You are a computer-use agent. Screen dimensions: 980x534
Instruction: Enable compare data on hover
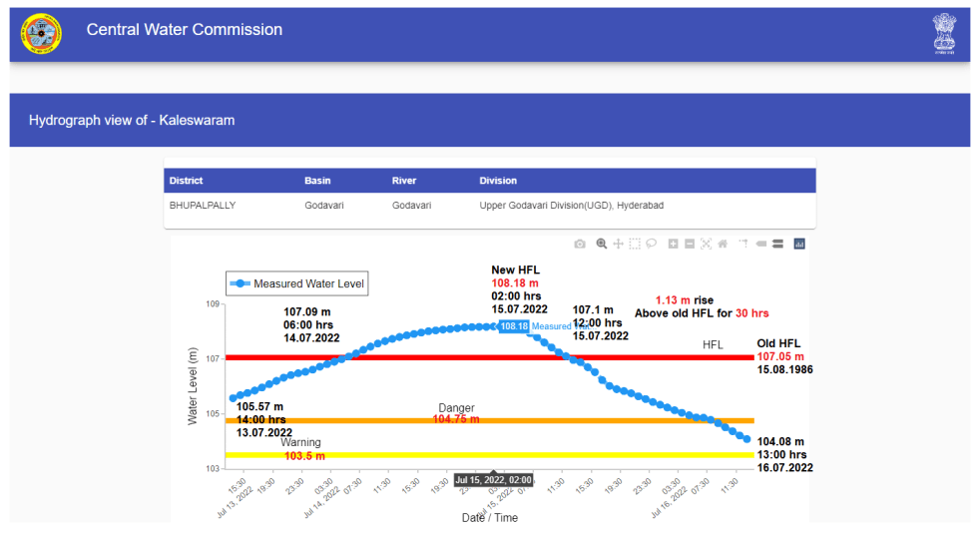776,244
